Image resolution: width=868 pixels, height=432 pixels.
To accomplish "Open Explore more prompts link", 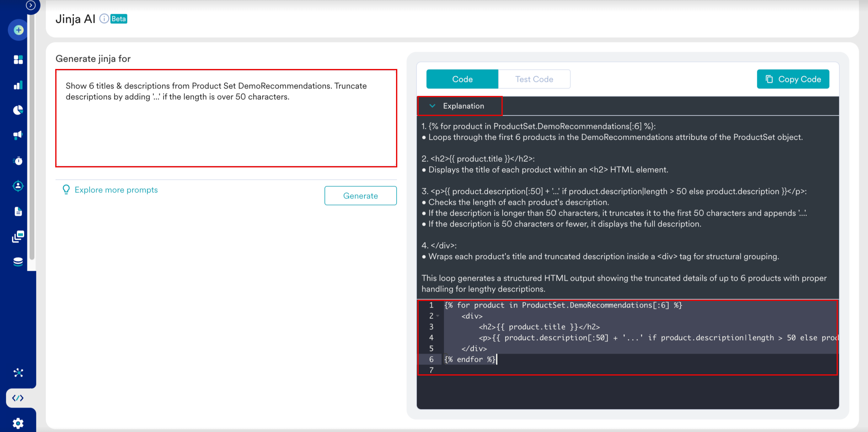I will [x=116, y=190].
